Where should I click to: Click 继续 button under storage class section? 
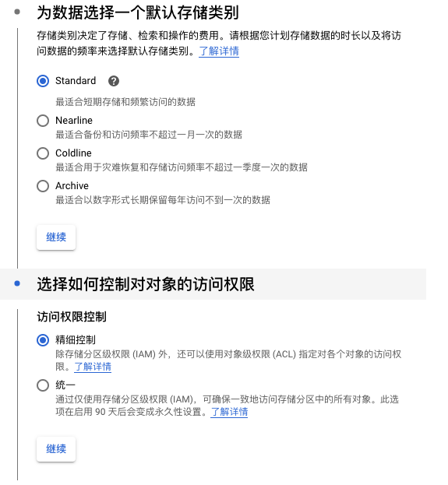click(x=56, y=237)
